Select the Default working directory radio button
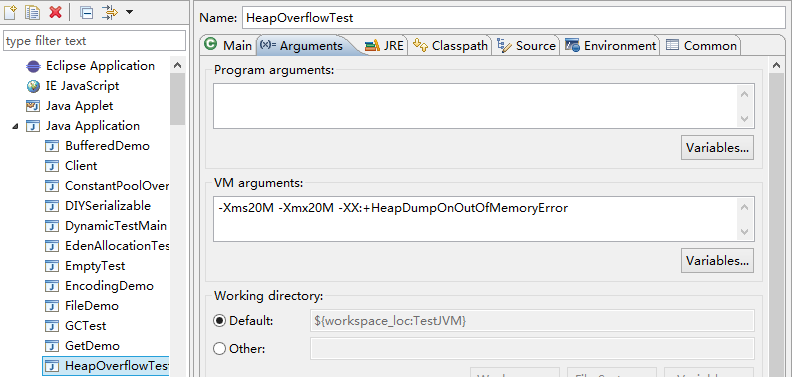 [x=220, y=321]
